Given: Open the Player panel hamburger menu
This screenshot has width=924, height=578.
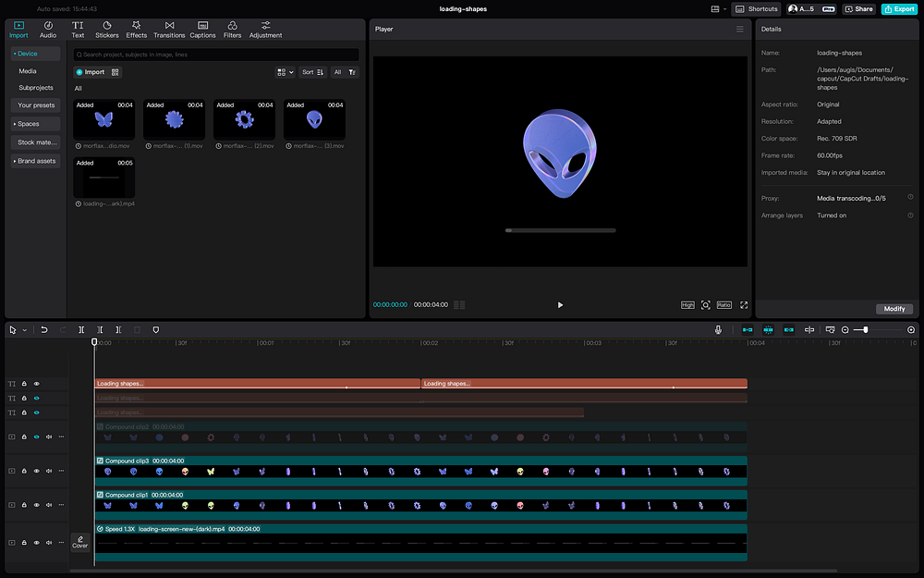Looking at the screenshot, I should click(x=739, y=30).
